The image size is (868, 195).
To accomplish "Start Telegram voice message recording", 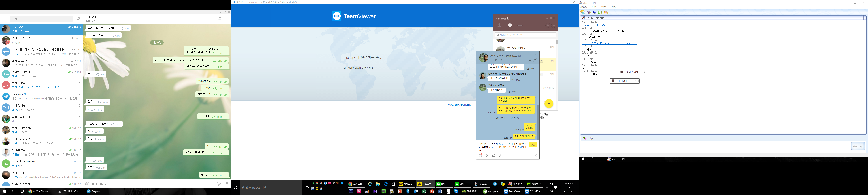I will [x=227, y=184].
